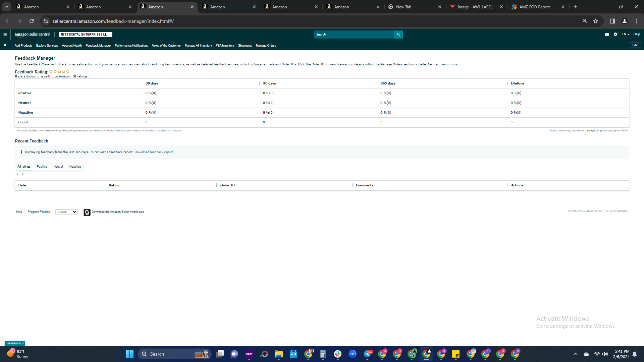Open the Chrome three-dot menu

click(x=637, y=21)
